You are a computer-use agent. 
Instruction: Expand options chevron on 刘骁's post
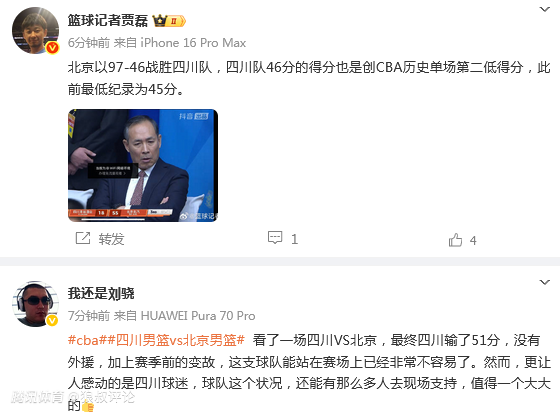pos(544,283)
